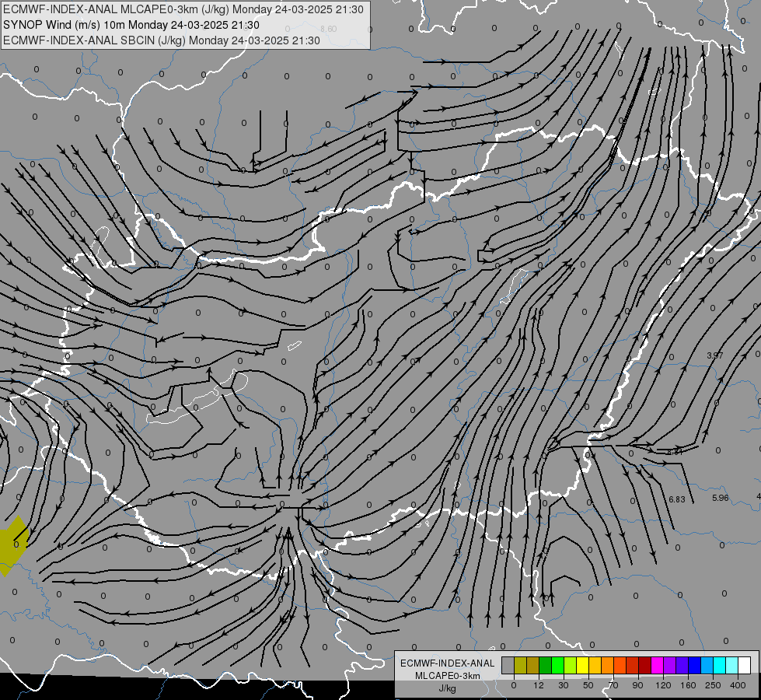Click the legend scale label 250

(713, 685)
